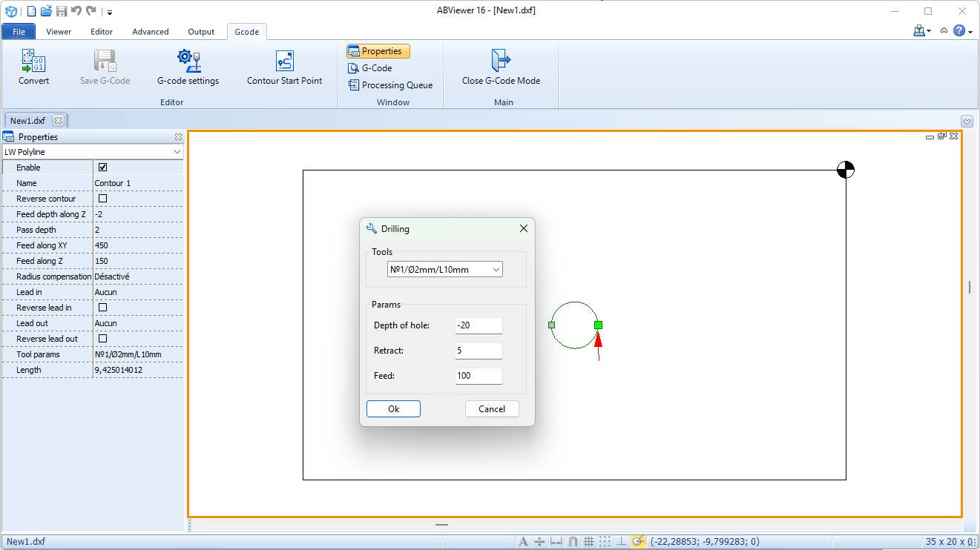Click the Retract value field
The height and width of the screenshot is (550, 980).
(478, 350)
